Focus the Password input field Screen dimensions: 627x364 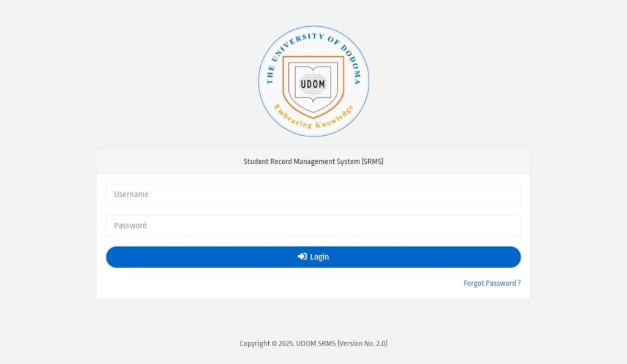click(x=313, y=226)
